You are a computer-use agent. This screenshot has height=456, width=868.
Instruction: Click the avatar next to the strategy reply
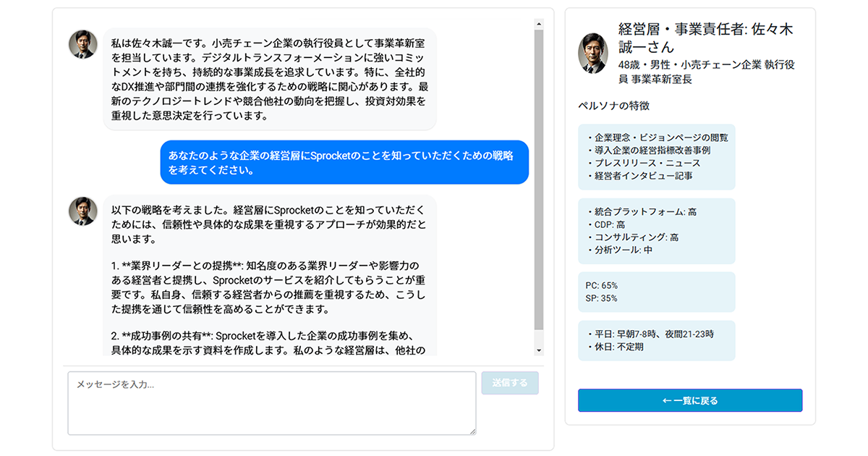[x=82, y=211]
